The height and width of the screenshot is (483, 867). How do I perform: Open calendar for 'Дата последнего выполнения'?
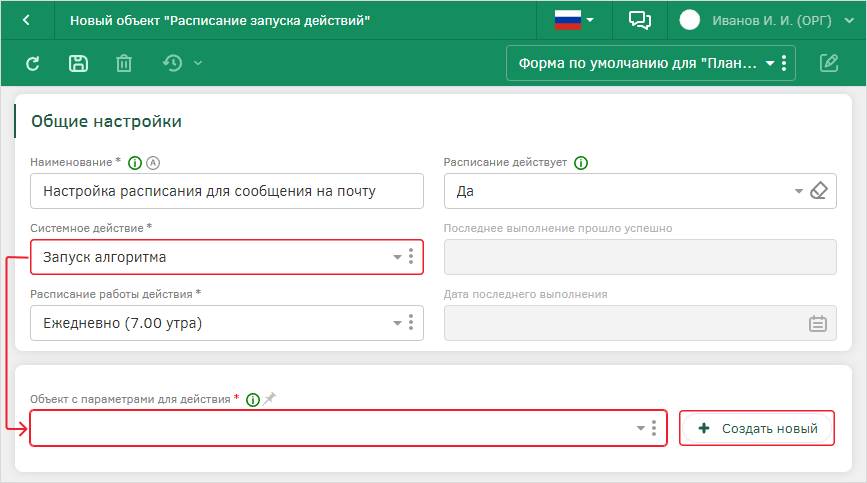coord(817,323)
